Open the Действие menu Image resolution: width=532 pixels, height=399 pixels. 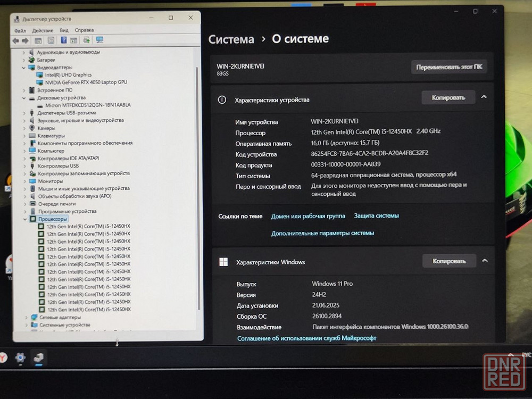coord(43,30)
